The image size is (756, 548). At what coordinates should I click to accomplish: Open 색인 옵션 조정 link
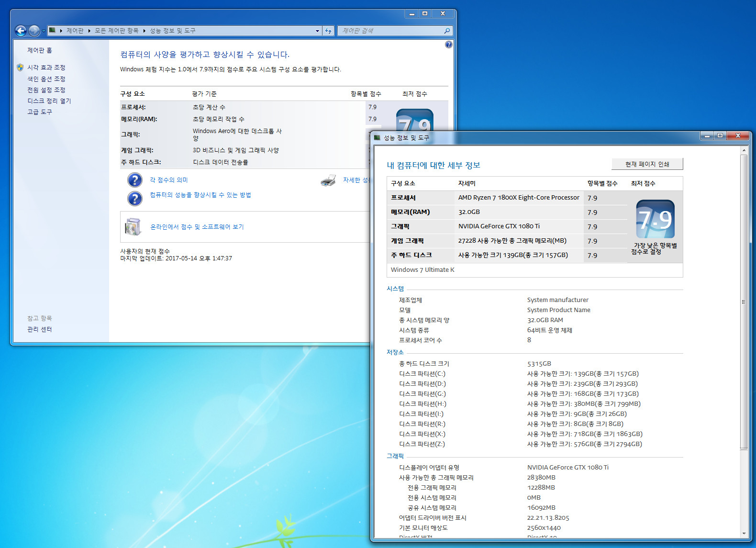(x=46, y=79)
